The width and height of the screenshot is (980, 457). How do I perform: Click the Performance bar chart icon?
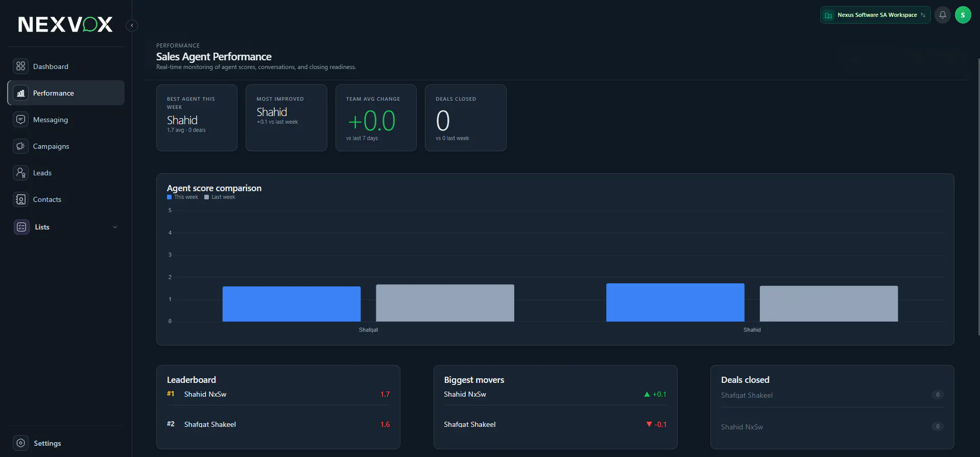20,93
